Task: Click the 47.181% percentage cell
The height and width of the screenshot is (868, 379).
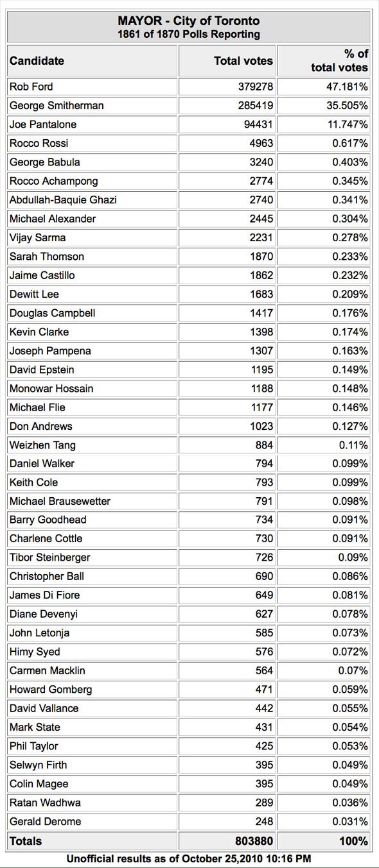Action: coord(324,87)
